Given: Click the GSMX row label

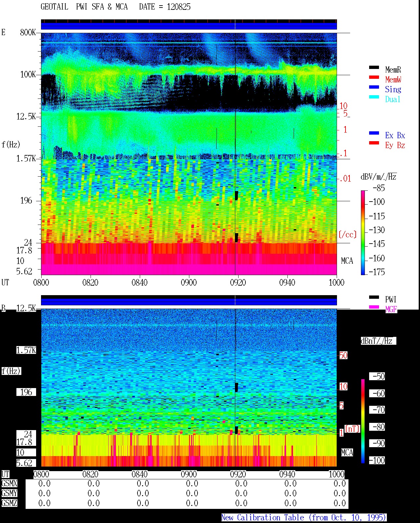Looking at the screenshot, I should (9, 484).
